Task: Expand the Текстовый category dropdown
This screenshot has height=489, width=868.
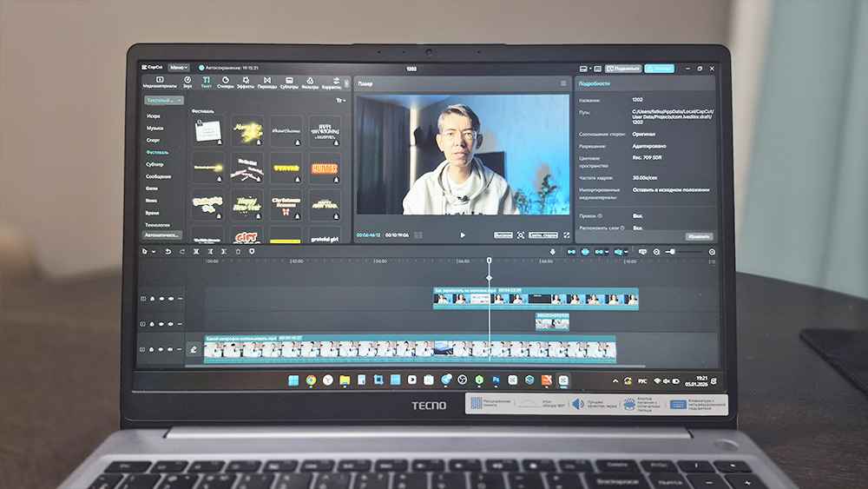Action: 162,101
